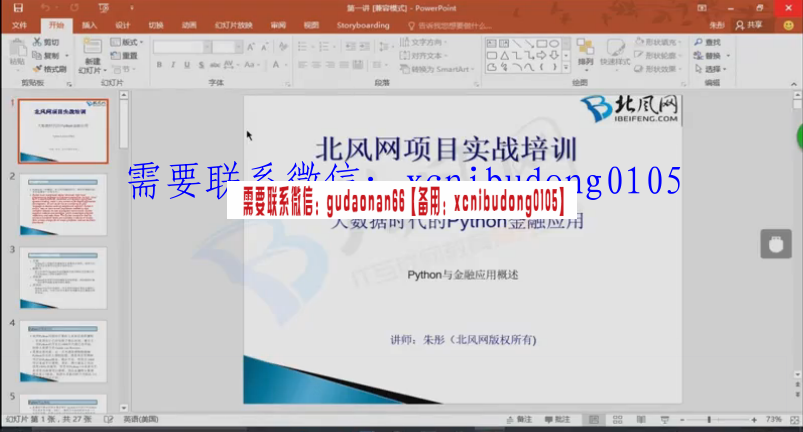This screenshot has width=803, height=432.
Task: Toggle right text alignment
Action: click(330, 64)
